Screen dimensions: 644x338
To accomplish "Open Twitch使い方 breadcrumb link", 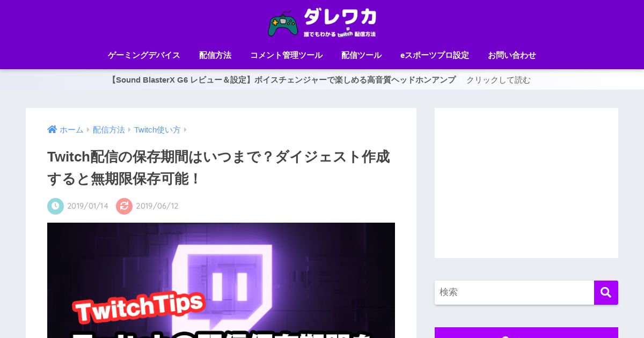I will point(157,130).
